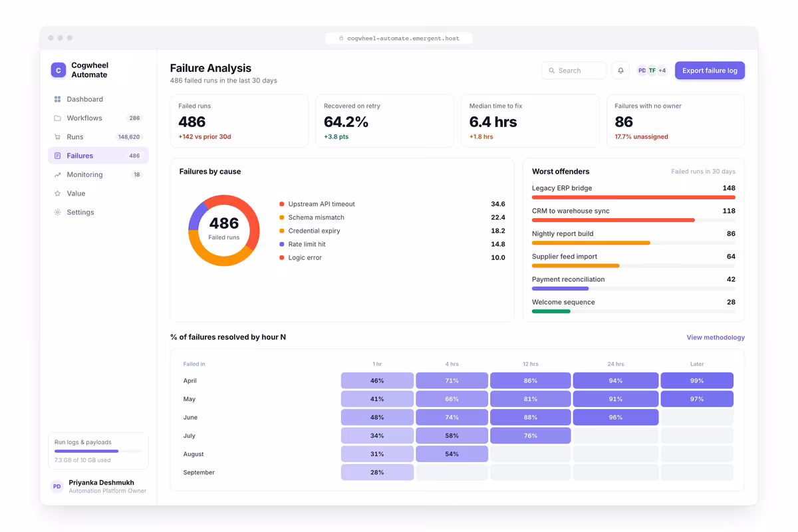Viewport: 798px width, 532px height.
Task: Click the Dashboard grid icon
Action: pos(57,99)
